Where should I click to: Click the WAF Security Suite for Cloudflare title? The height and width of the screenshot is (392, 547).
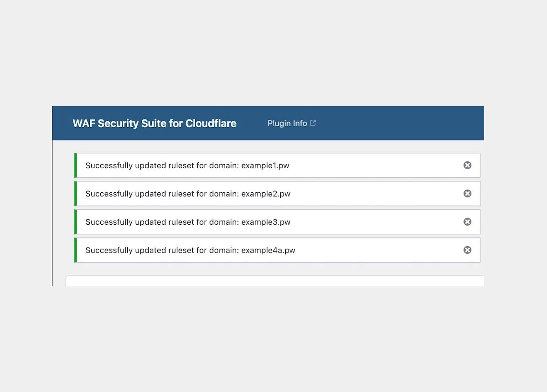coord(154,123)
